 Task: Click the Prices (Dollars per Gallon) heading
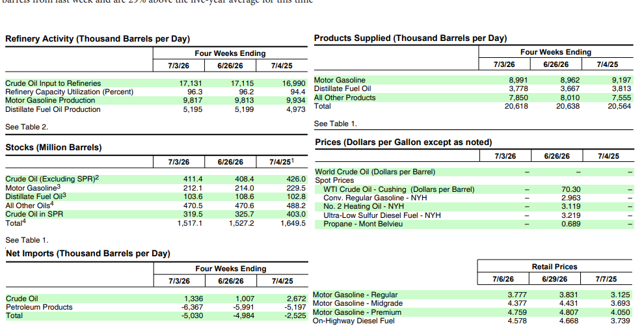(x=403, y=142)
